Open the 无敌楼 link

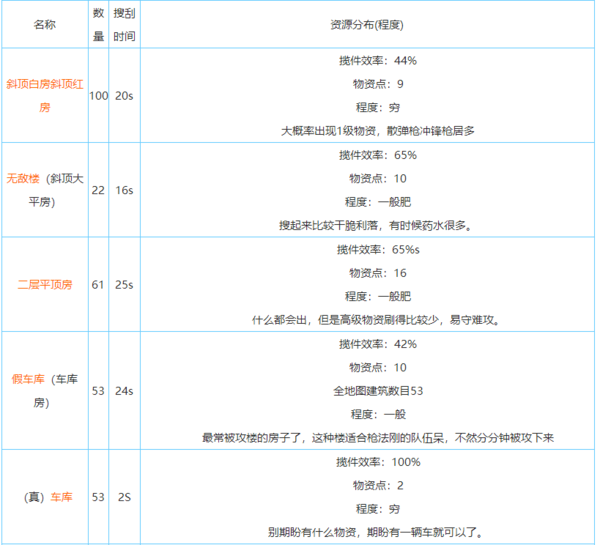tap(23, 178)
